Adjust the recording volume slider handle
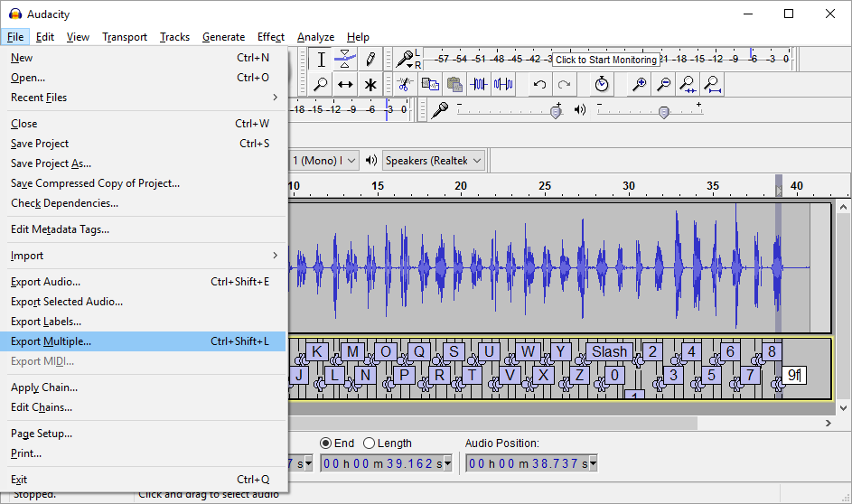The height and width of the screenshot is (504, 852). (556, 112)
